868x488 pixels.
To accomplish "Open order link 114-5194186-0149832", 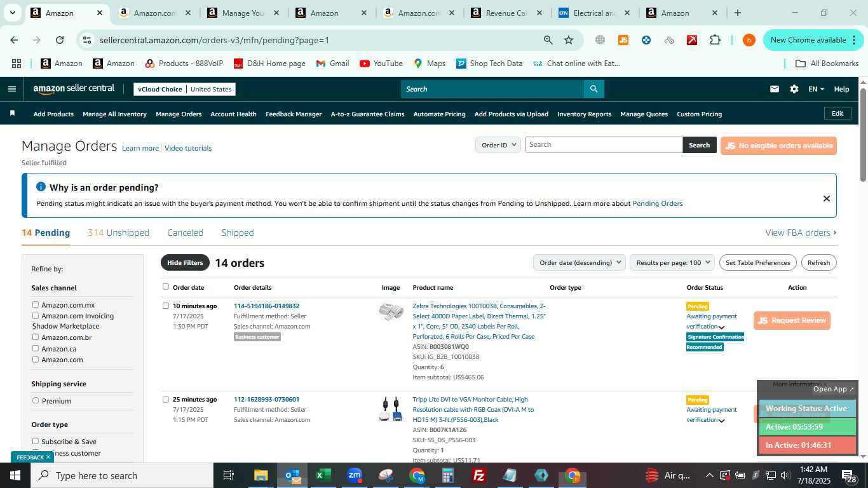I will click(x=266, y=306).
